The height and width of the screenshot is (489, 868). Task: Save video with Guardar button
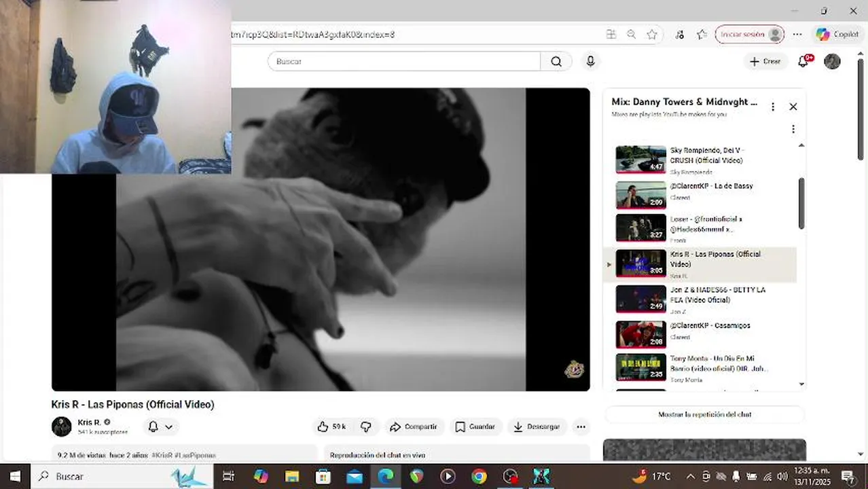tap(475, 427)
